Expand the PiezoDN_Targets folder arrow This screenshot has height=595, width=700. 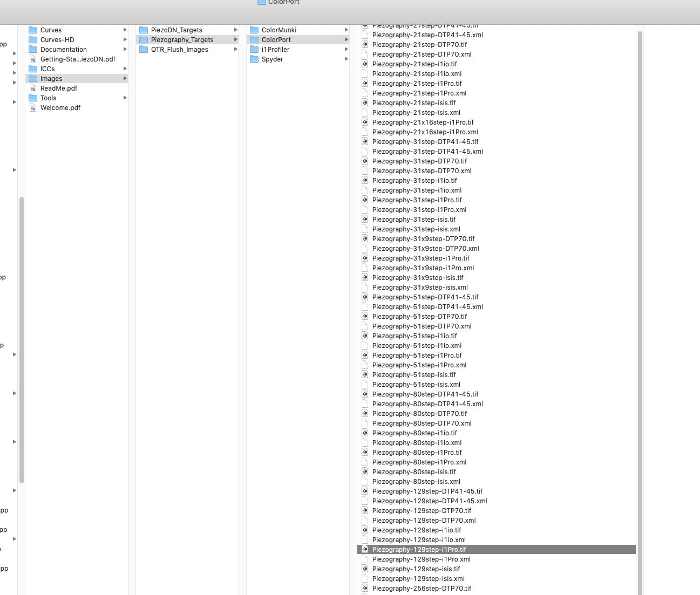pos(235,30)
